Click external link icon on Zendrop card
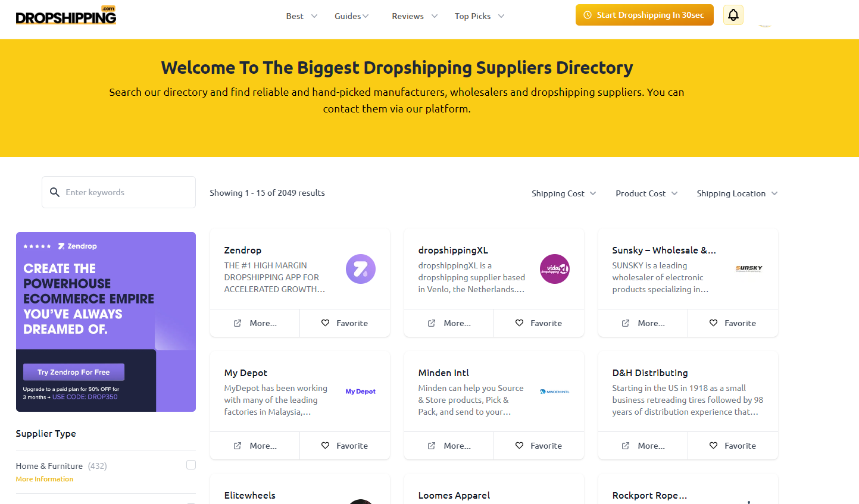This screenshot has height=504, width=859. pos(238,323)
